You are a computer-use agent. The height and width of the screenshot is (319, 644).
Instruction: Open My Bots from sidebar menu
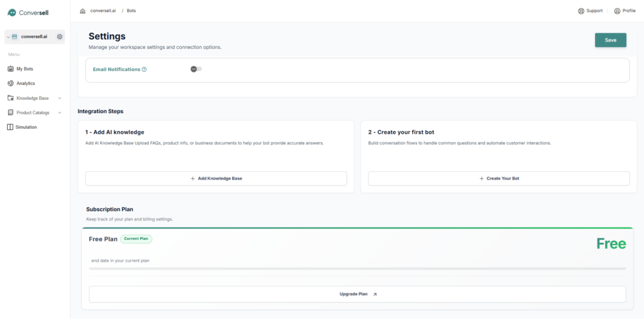point(25,68)
